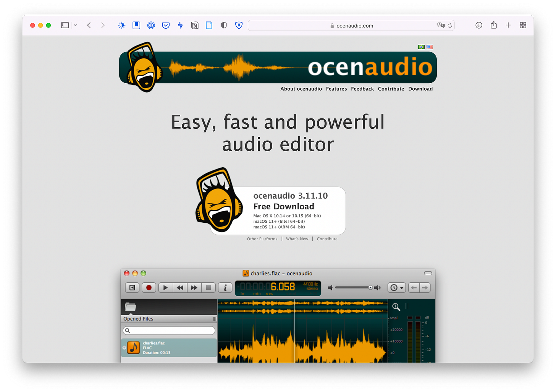The width and height of the screenshot is (556, 392).
Task: Open the About ocenaudio menu item
Action: (301, 89)
